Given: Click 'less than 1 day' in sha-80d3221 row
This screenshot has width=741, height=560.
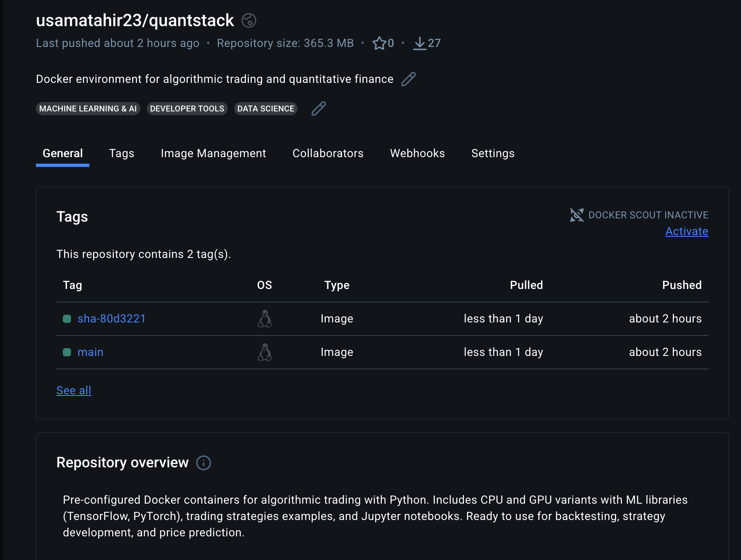Looking at the screenshot, I should point(504,319).
